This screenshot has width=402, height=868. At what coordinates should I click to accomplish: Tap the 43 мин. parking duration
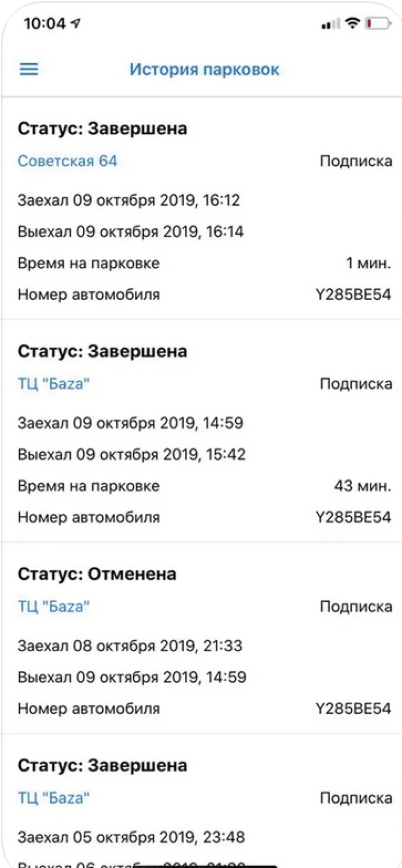coord(362,486)
